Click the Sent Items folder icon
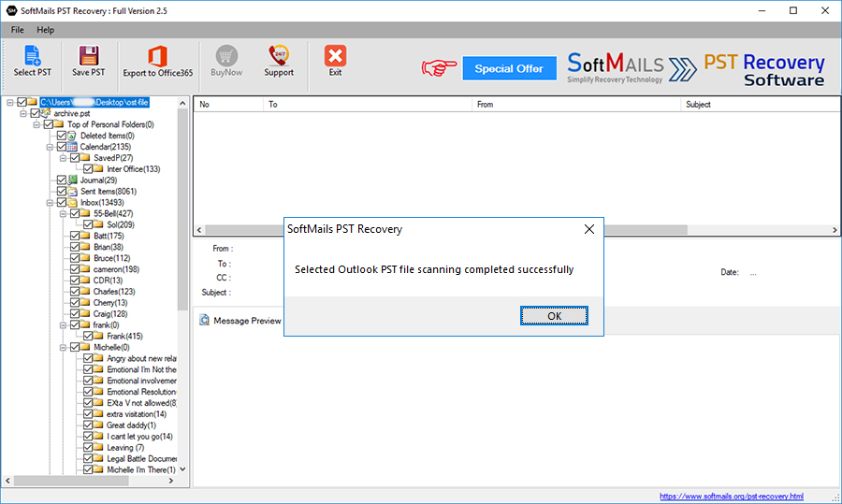 (72, 191)
